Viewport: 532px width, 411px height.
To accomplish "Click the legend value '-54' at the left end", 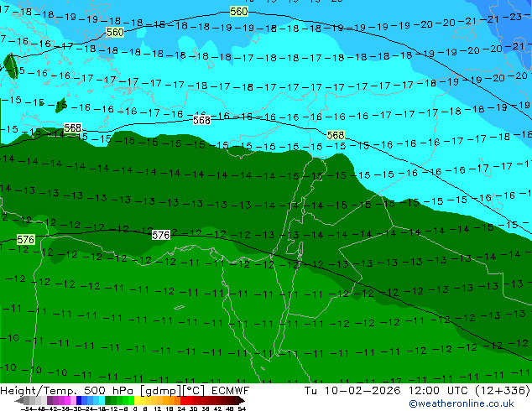I will point(27,408).
